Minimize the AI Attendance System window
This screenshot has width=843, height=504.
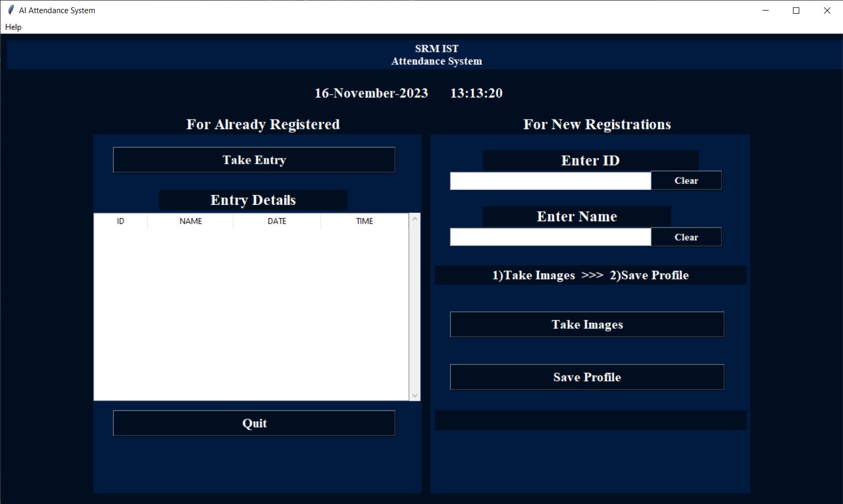766,11
